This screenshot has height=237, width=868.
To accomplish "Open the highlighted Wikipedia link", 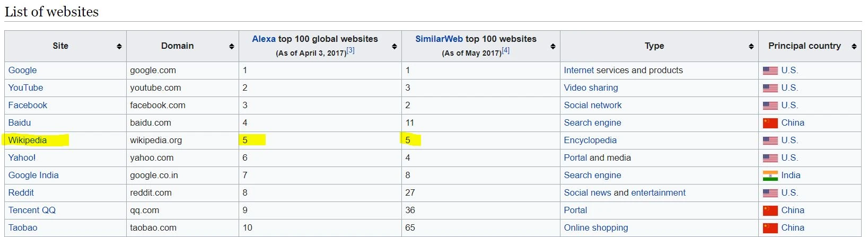I will click(x=28, y=140).
